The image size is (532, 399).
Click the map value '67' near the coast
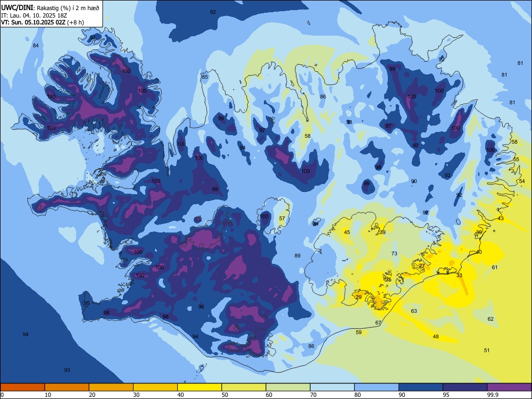tap(378, 323)
